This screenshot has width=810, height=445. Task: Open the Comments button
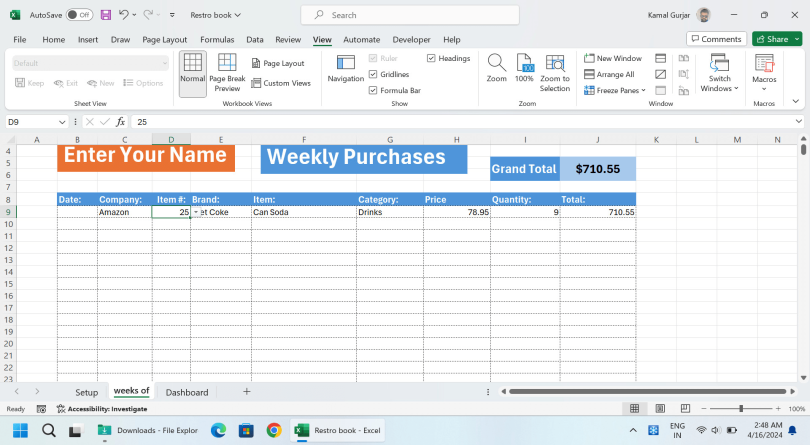click(x=716, y=39)
